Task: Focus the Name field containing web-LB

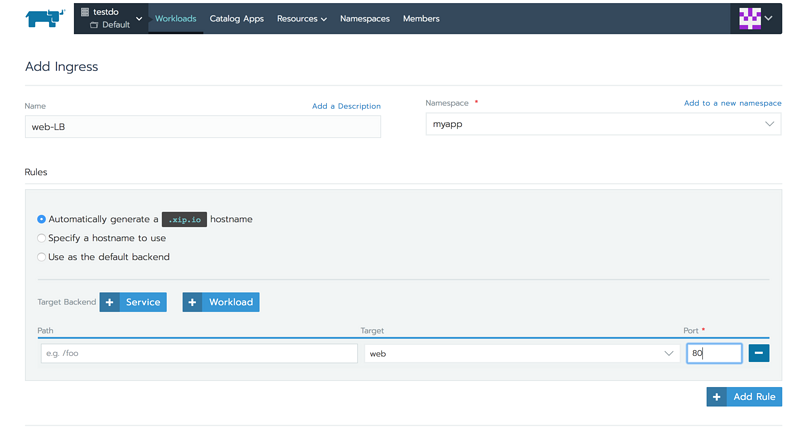Action: 203,127
